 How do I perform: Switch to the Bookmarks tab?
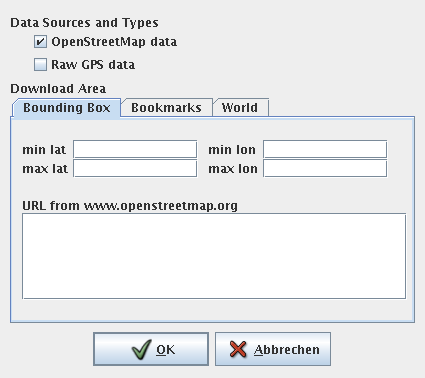[166, 108]
